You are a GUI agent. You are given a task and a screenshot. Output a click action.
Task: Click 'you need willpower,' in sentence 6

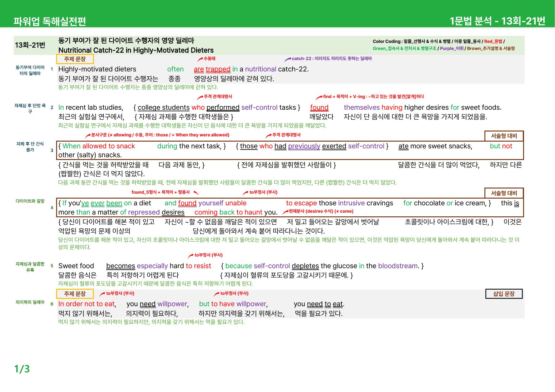[158, 304]
